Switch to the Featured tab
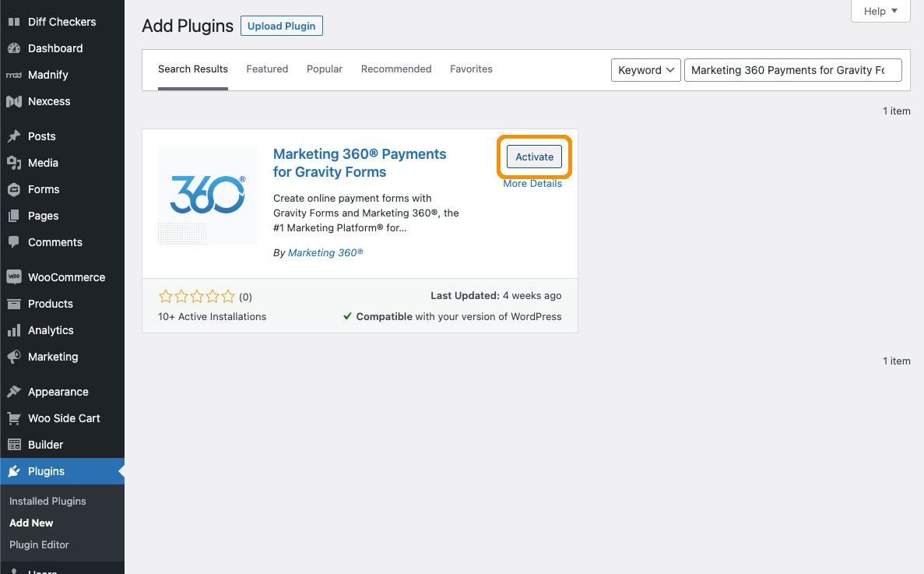Viewport: 924px width, 574px height. tap(267, 69)
